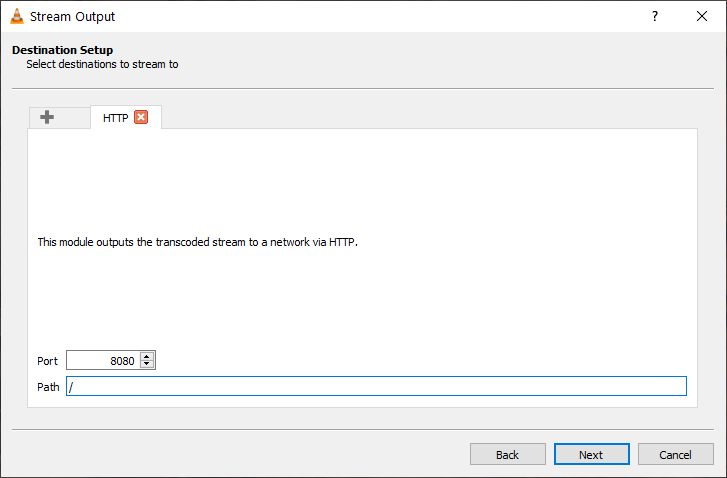Click into the Path text field
This screenshot has width=727, height=478.
(376, 386)
